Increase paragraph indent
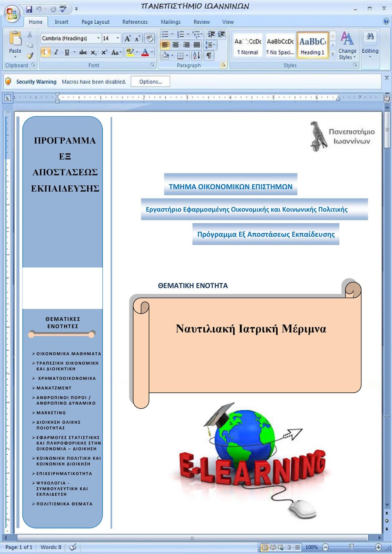This screenshot has width=392, height=554. click(x=221, y=34)
